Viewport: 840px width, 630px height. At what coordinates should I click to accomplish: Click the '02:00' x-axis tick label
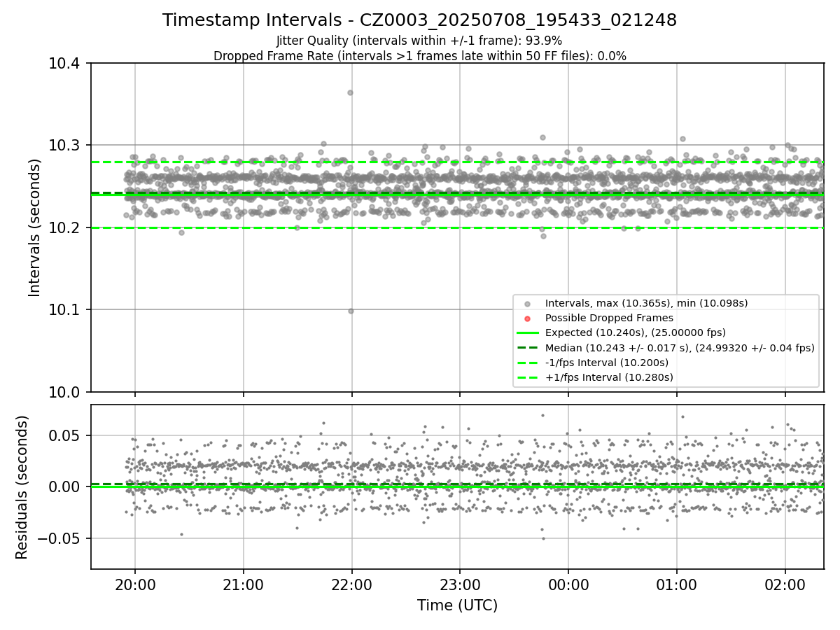click(785, 584)
